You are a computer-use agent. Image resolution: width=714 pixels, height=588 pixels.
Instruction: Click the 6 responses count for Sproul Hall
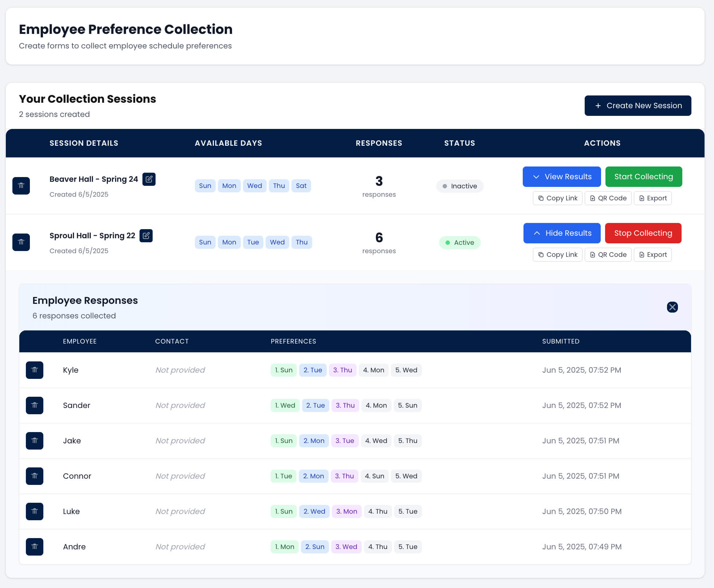point(379,243)
